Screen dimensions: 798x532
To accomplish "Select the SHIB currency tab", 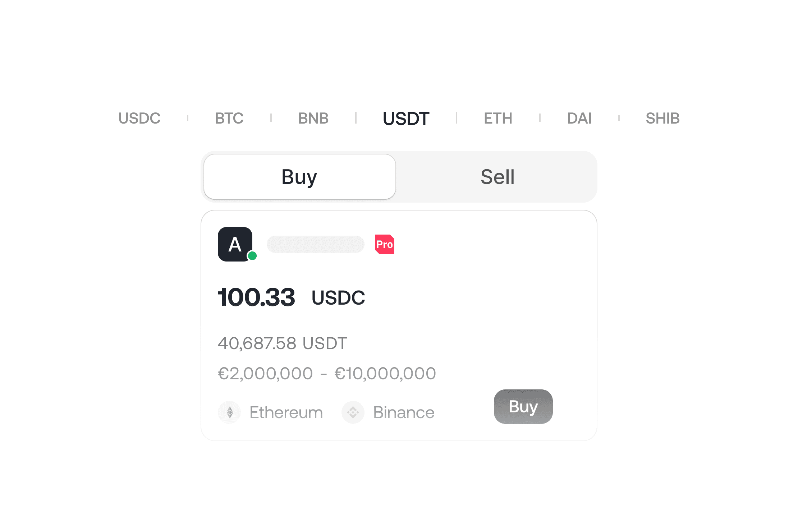I will 663,118.
